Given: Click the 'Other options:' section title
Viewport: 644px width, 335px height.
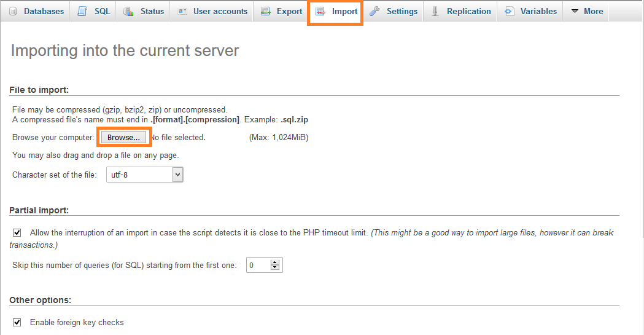Looking at the screenshot, I should click(x=41, y=300).
